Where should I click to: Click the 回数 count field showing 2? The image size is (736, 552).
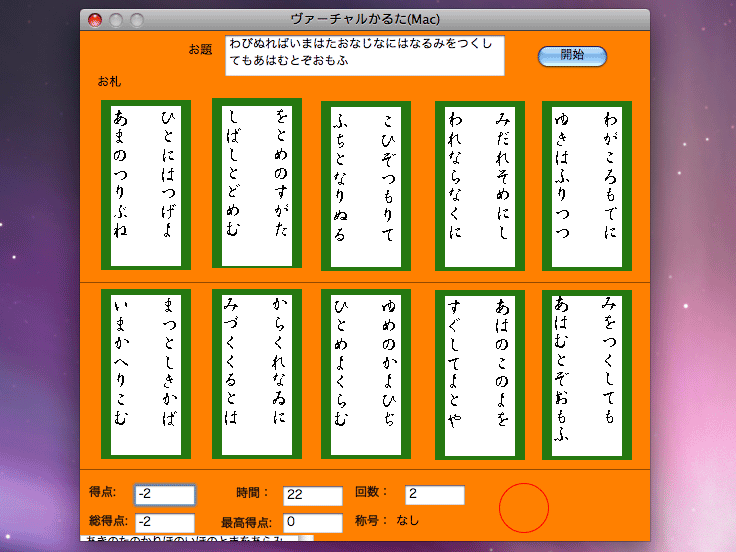click(435, 495)
